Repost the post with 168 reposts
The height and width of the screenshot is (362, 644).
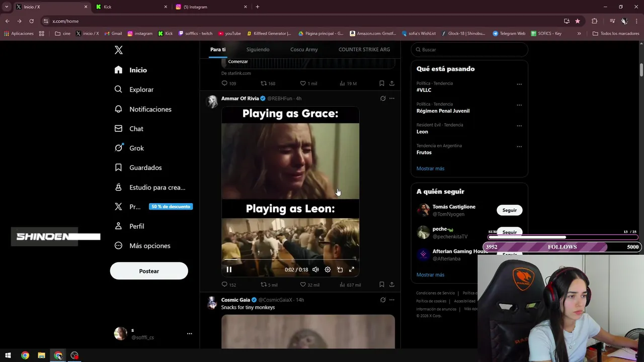point(268,83)
